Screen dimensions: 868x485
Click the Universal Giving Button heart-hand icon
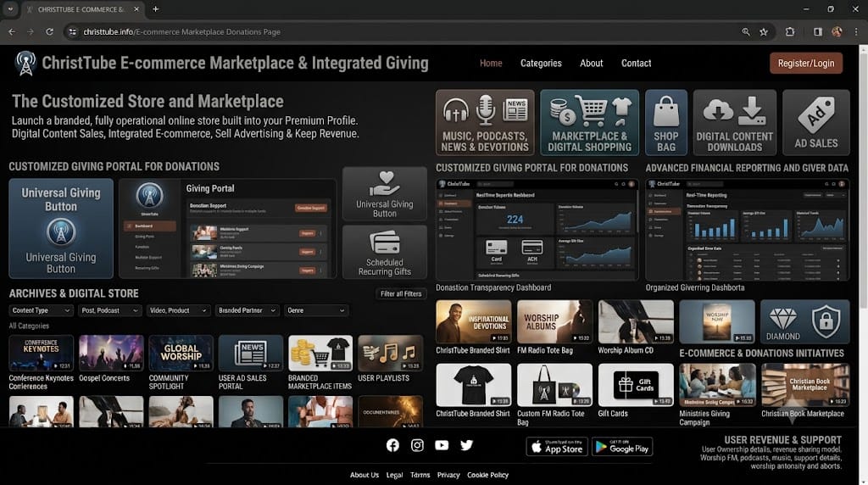385,184
